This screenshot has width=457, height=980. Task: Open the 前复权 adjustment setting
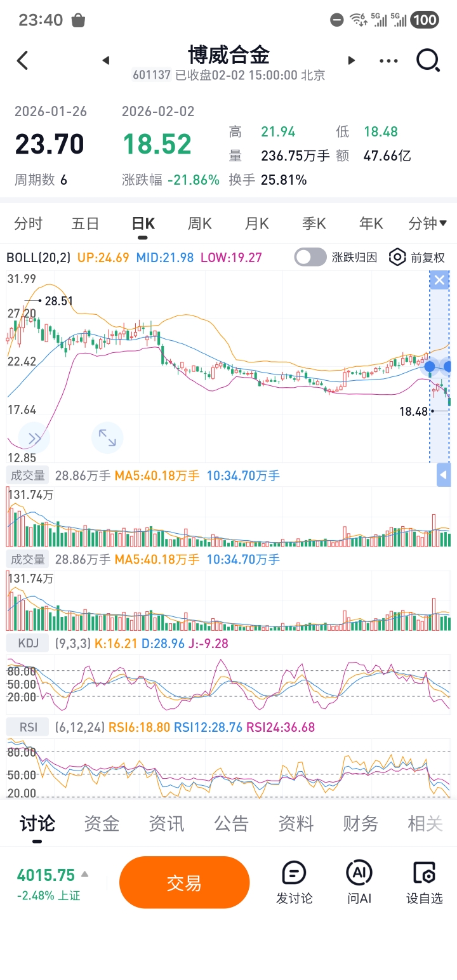pyautogui.click(x=417, y=257)
